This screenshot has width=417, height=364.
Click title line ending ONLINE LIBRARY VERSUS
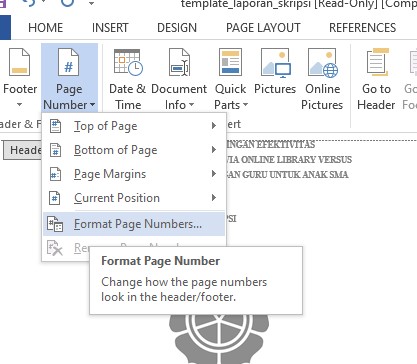(289, 159)
